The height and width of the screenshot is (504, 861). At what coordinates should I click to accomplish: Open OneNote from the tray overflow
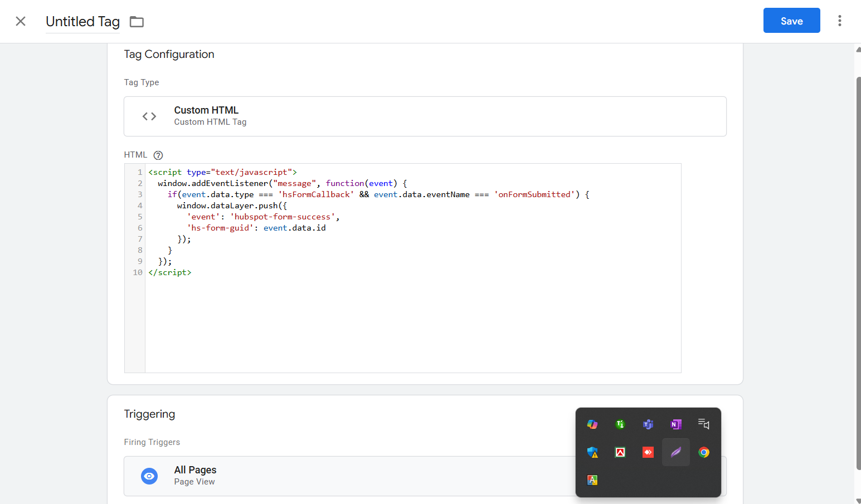coord(676,424)
